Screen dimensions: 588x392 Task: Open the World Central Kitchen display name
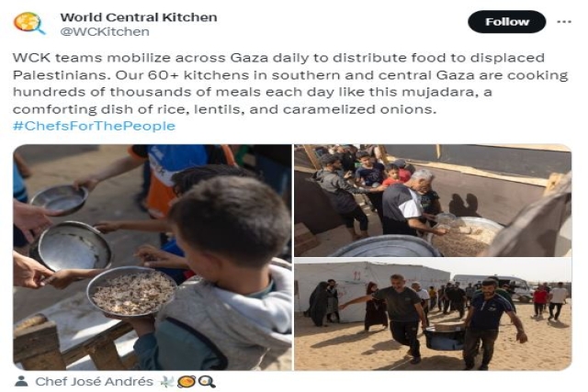(139, 17)
